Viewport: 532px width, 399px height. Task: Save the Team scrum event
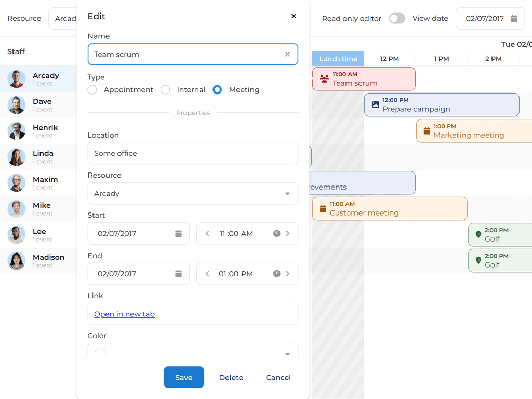[183, 377]
